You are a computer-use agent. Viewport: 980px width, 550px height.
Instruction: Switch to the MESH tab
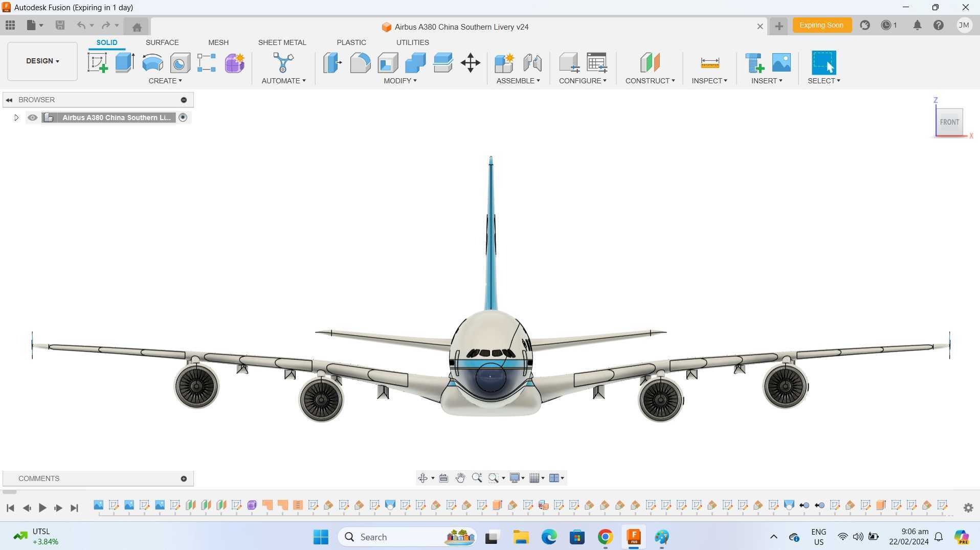pyautogui.click(x=218, y=42)
